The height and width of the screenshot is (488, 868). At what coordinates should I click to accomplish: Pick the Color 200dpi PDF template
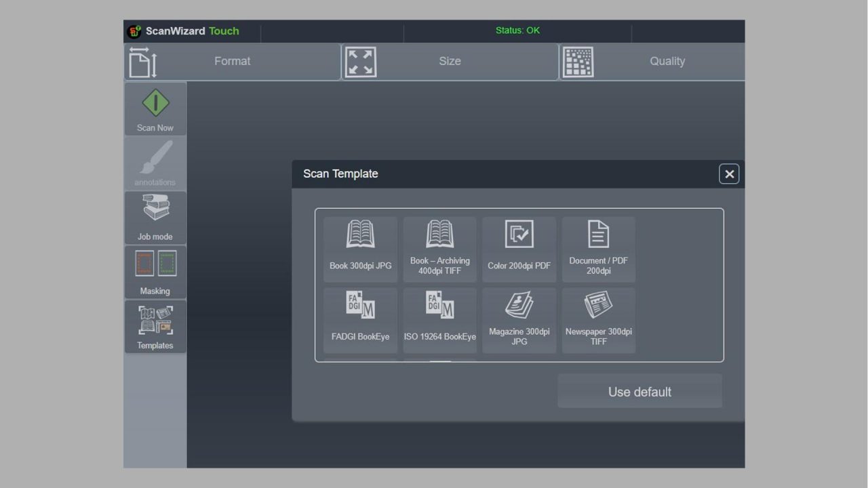point(519,249)
